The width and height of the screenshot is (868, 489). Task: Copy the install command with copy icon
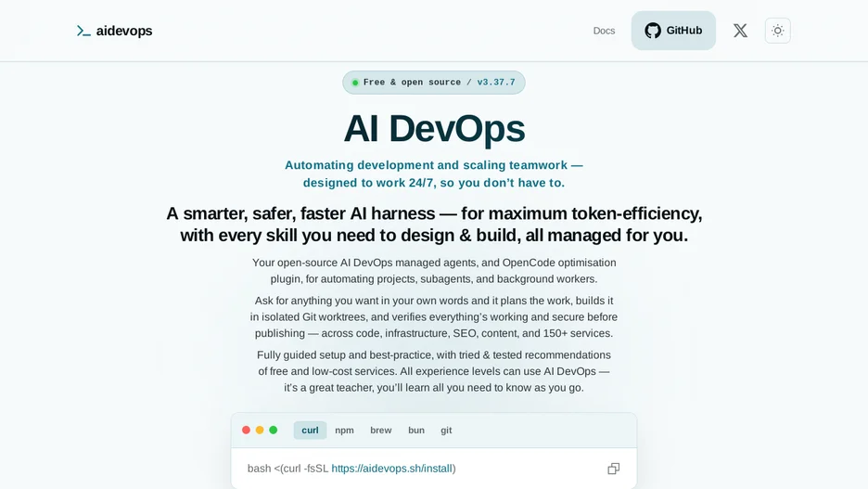pyautogui.click(x=613, y=469)
